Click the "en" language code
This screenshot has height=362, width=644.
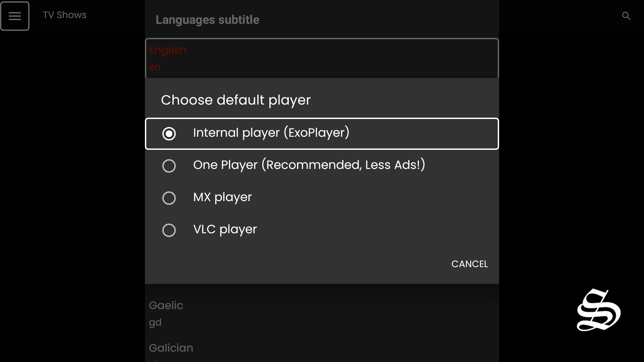[155, 67]
